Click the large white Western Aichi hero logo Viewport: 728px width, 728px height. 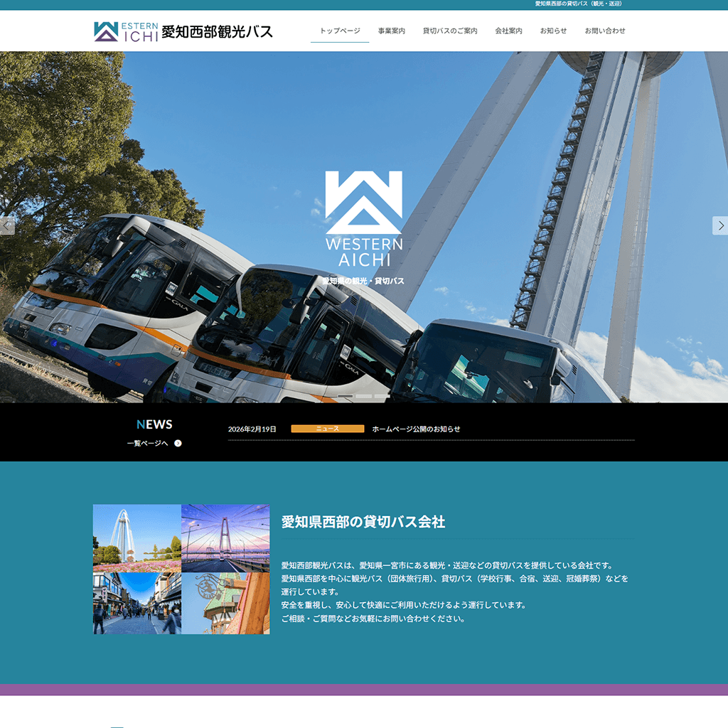pyautogui.click(x=363, y=219)
